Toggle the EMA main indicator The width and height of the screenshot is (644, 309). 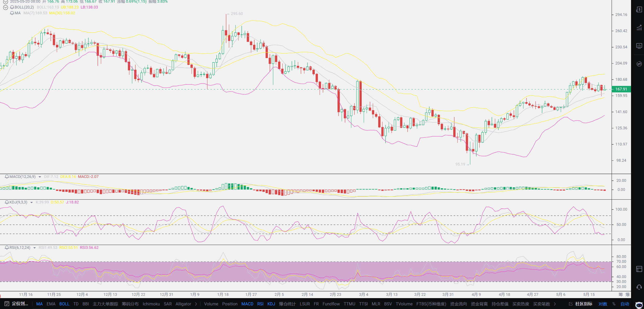(x=51, y=304)
